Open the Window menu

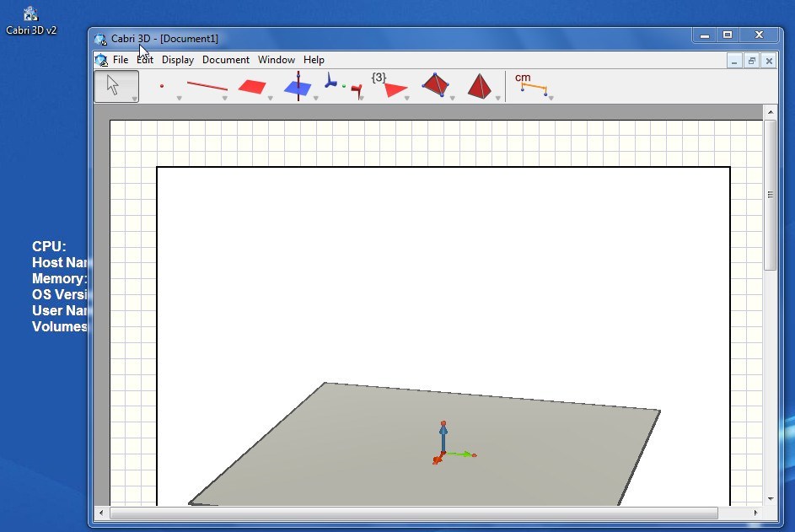(276, 60)
